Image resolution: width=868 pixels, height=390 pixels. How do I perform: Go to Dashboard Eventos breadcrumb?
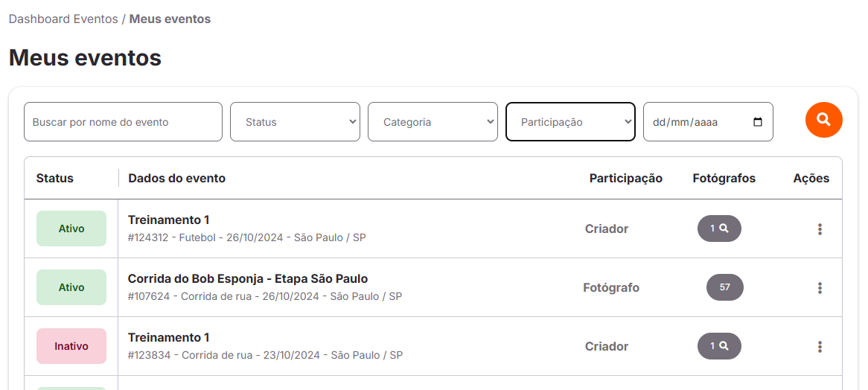[x=63, y=19]
